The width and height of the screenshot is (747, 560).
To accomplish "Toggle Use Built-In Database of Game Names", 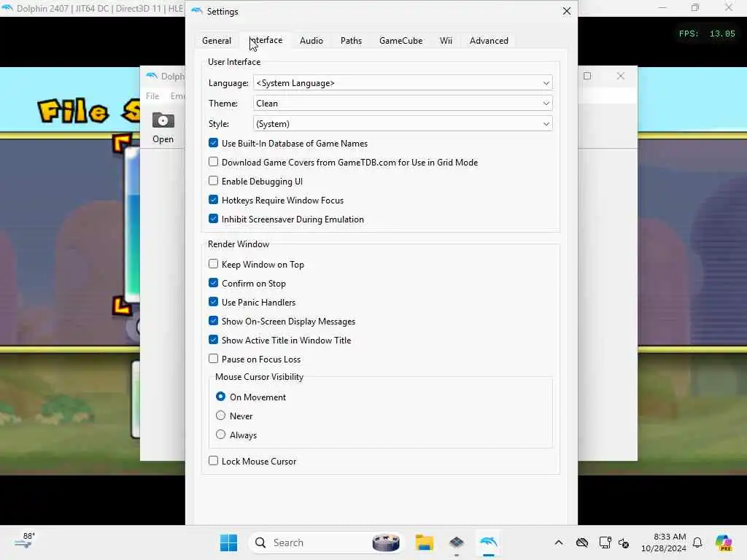I will 288,144.
